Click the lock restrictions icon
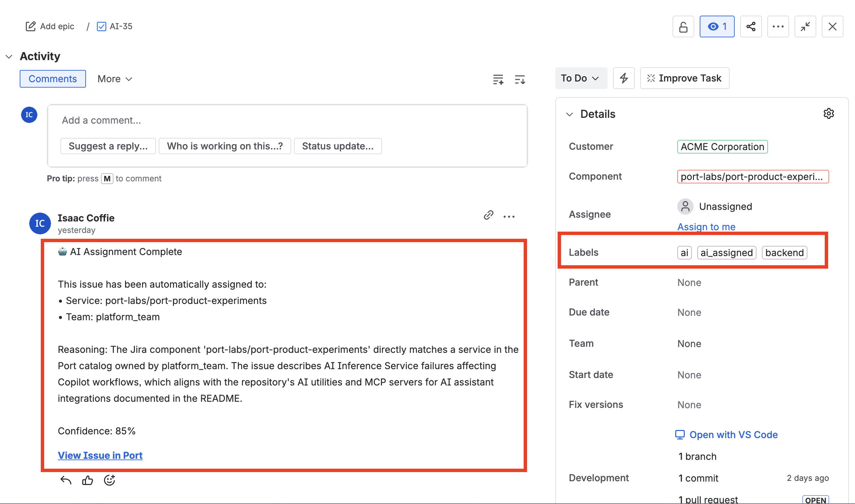The width and height of the screenshot is (855, 504). pos(683,26)
